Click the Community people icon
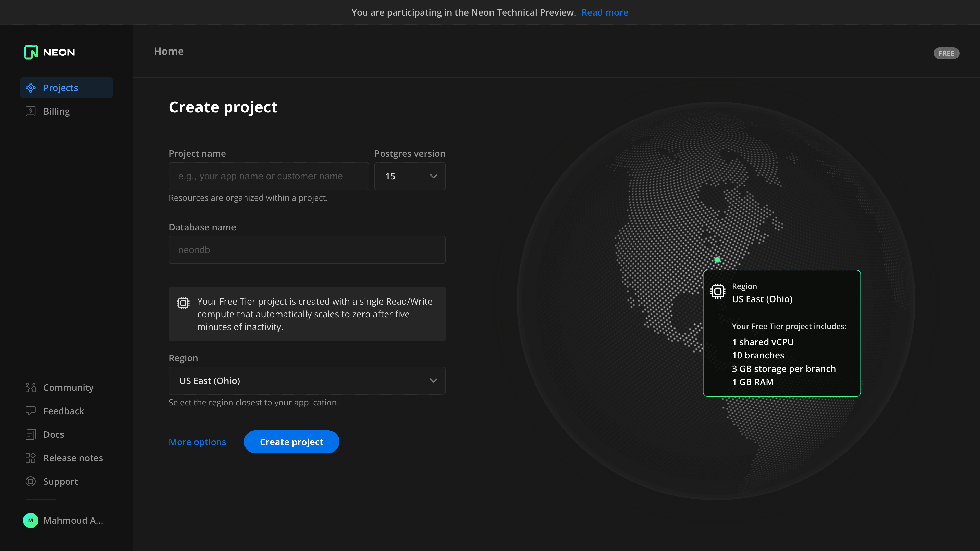This screenshot has height=551, width=980. point(30,387)
